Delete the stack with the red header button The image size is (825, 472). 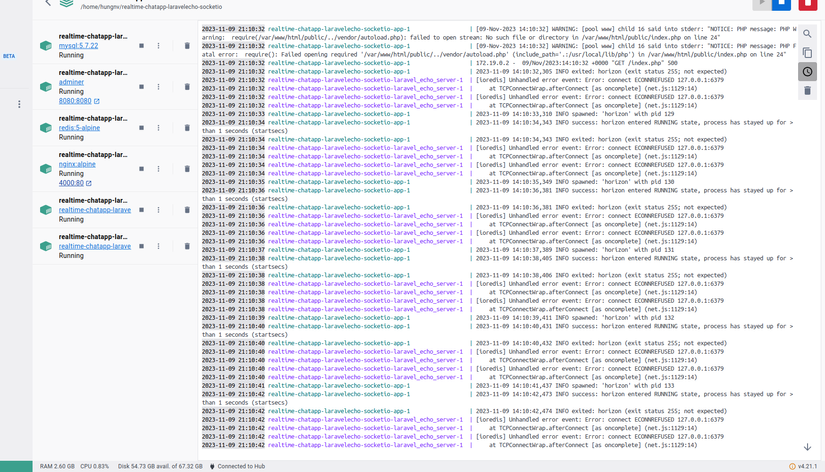808,4
